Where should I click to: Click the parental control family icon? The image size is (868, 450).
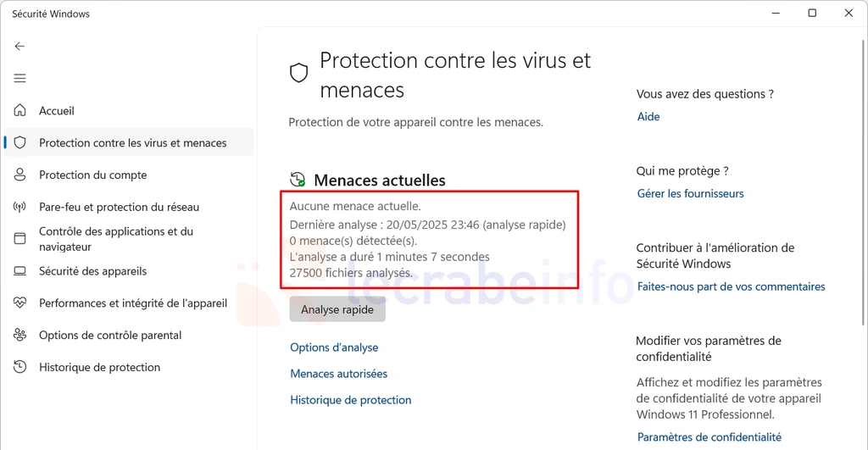tap(20, 335)
